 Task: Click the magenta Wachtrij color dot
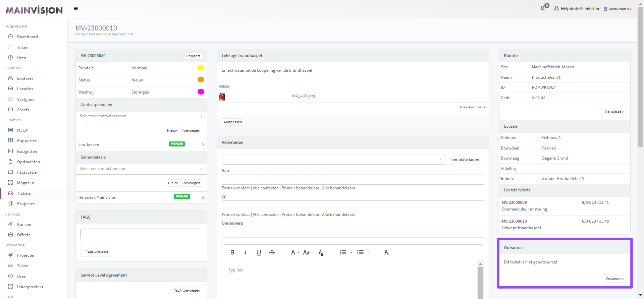click(201, 92)
